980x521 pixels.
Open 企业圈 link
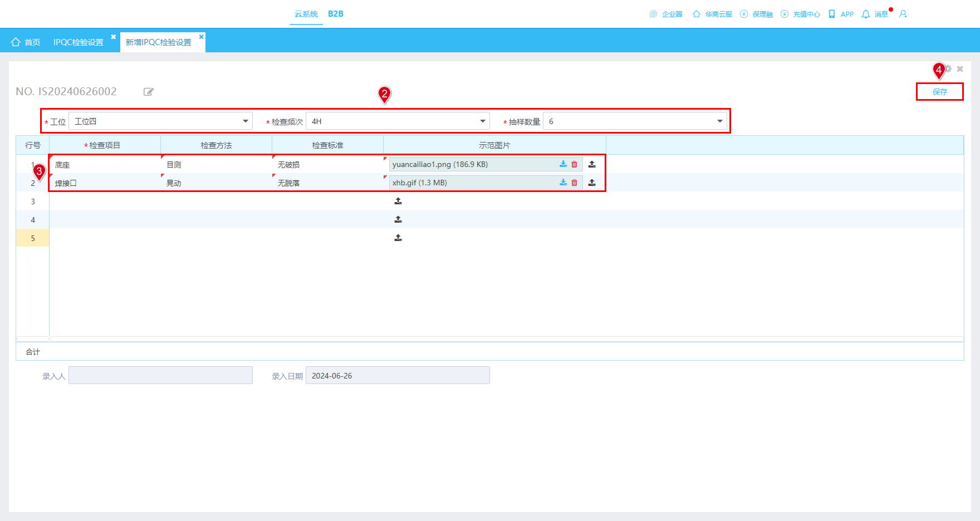[x=666, y=14]
